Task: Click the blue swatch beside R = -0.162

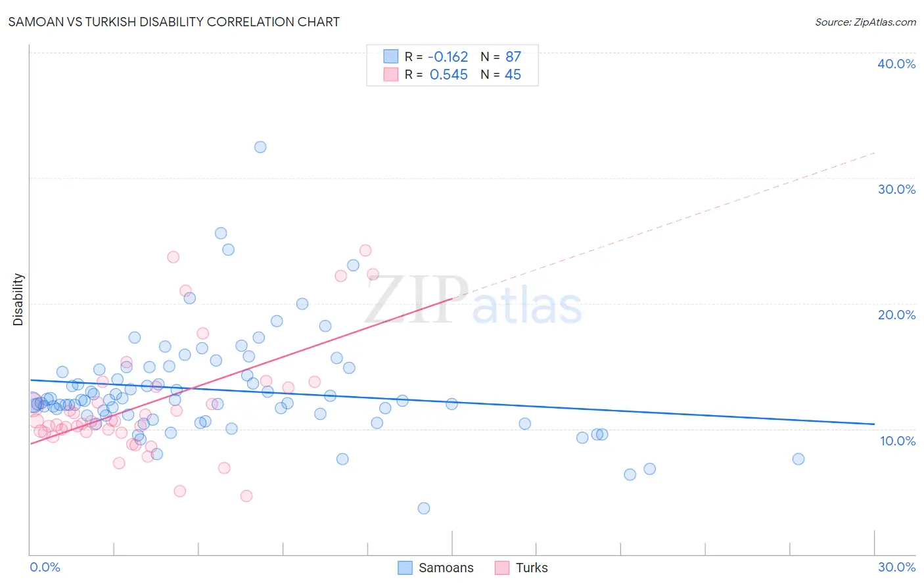Action: [391, 56]
